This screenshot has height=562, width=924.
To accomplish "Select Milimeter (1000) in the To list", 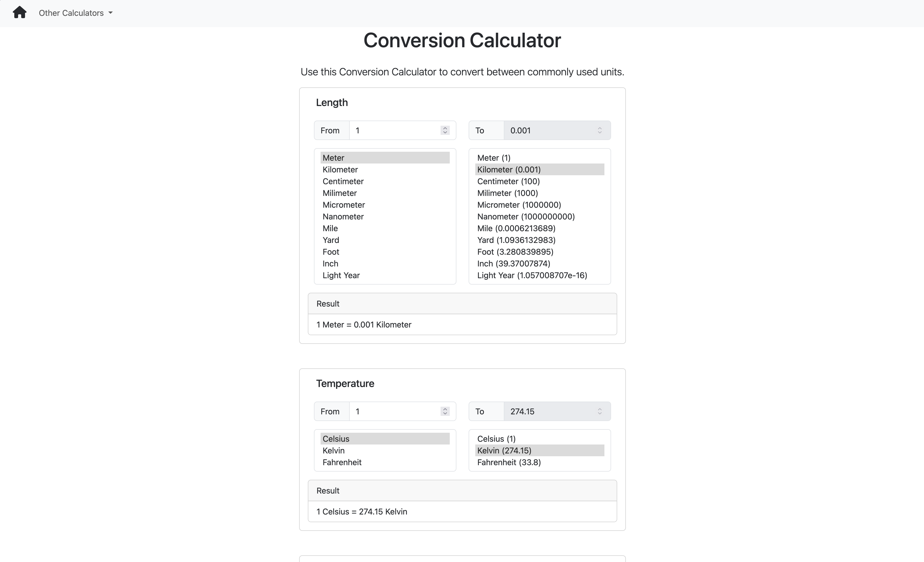I will point(540,193).
